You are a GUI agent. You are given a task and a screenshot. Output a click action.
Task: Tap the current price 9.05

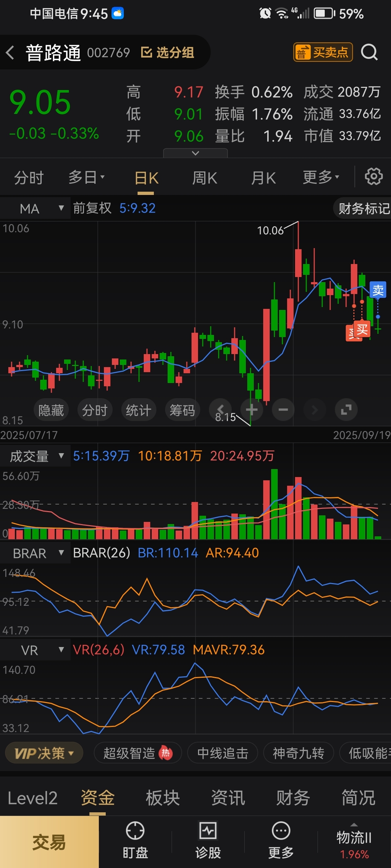point(40,102)
